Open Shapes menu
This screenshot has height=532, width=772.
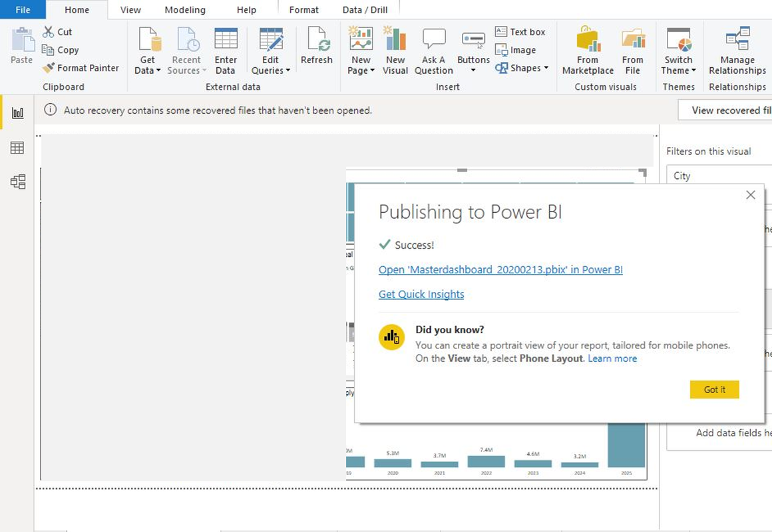click(x=521, y=68)
